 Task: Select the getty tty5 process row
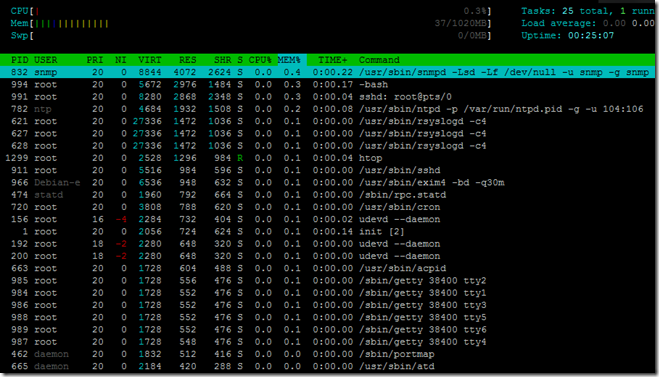tap(327, 317)
